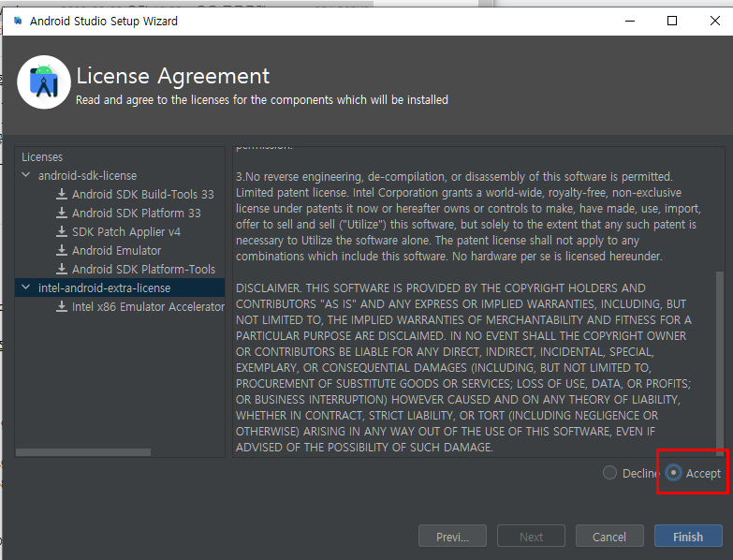
Task: Click download icon beside Android SDK Build-Tools 33
Action: click(61, 194)
